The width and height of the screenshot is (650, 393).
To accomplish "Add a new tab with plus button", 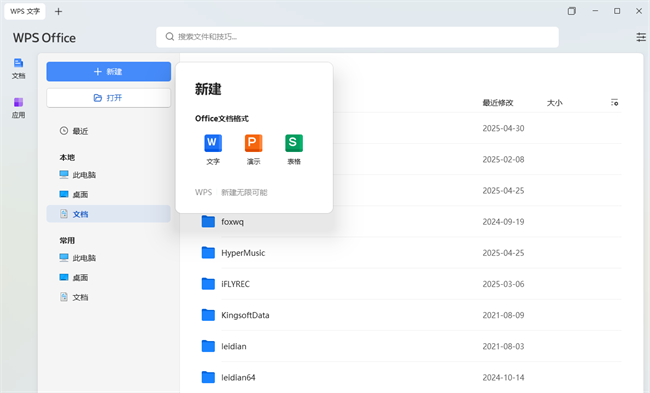I will point(58,12).
